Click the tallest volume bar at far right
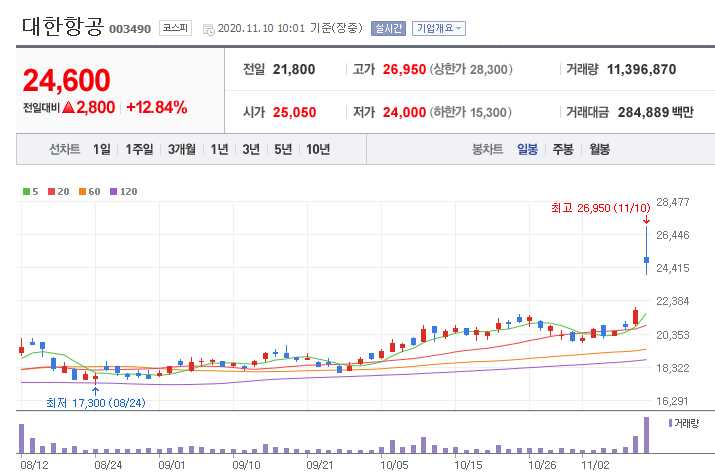The image size is (715, 476). click(x=647, y=435)
